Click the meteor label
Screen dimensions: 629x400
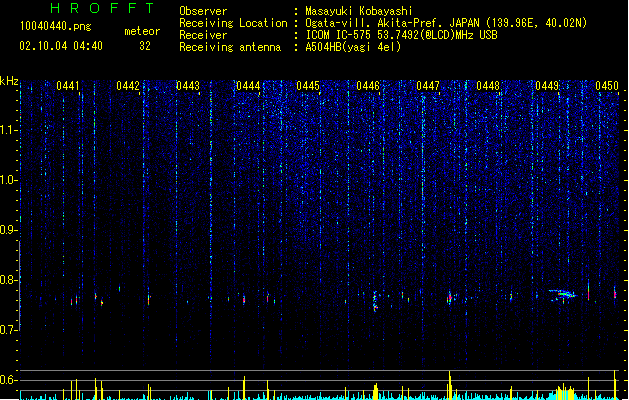click(142, 31)
